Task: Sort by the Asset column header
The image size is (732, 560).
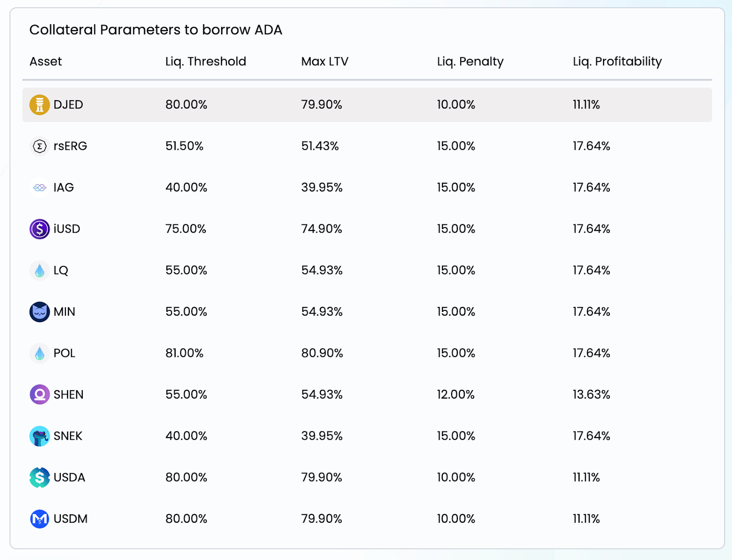Action: 46,61
